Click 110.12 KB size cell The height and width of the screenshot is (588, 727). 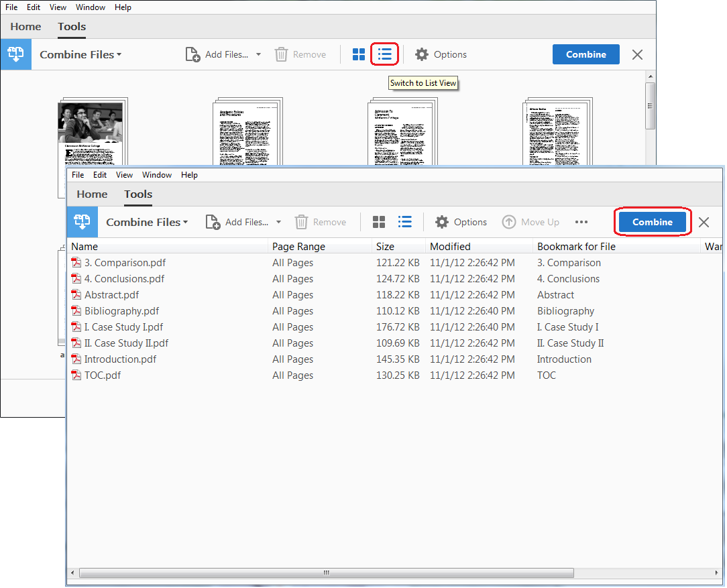click(x=398, y=311)
